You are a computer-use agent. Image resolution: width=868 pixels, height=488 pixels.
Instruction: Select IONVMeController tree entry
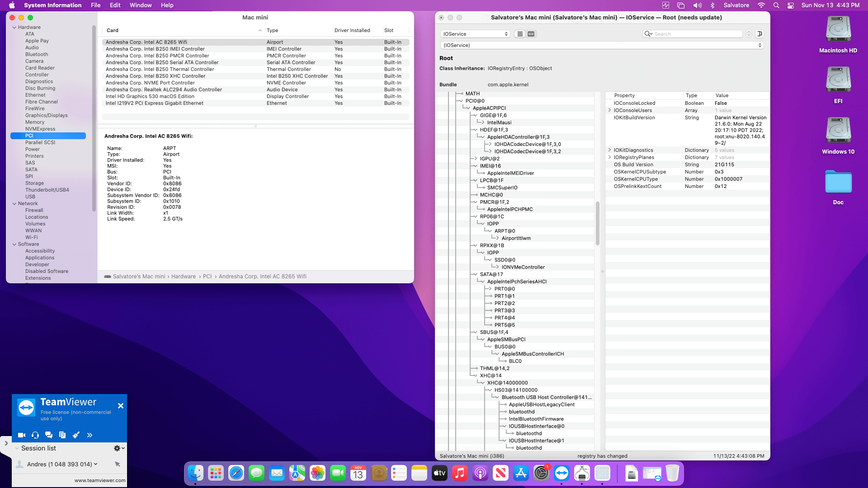point(523,267)
